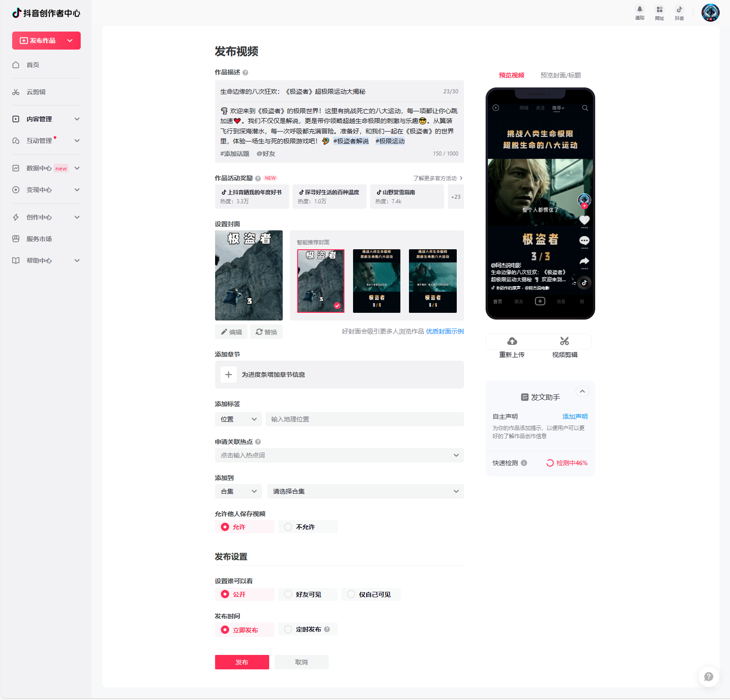Click the red 发布 submit button
Image resolution: width=730 pixels, height=700 pixels.
[x=242, y=662]
